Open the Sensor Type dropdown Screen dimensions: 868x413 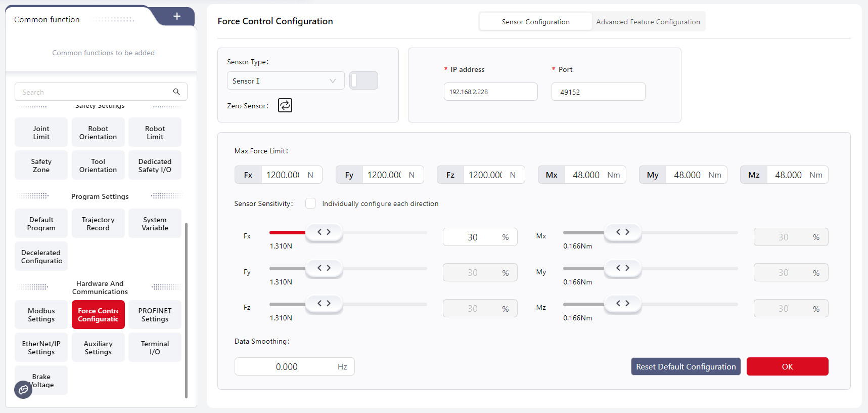pyautogui.click(x=285, y=81)
